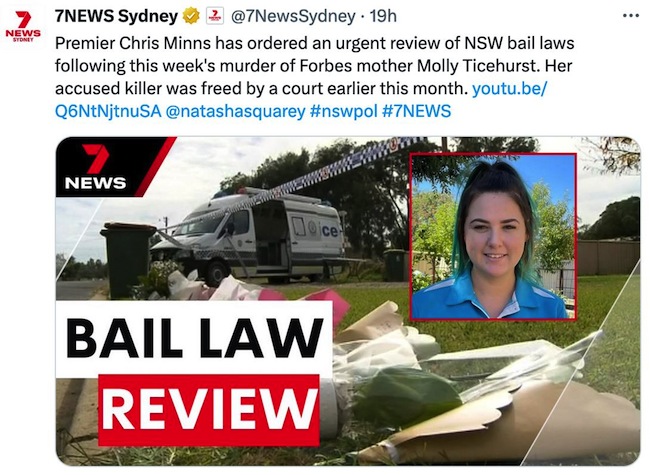Click the BAIL LAW headline banner
The image size is (650, 475).
(x=194, y=339)
